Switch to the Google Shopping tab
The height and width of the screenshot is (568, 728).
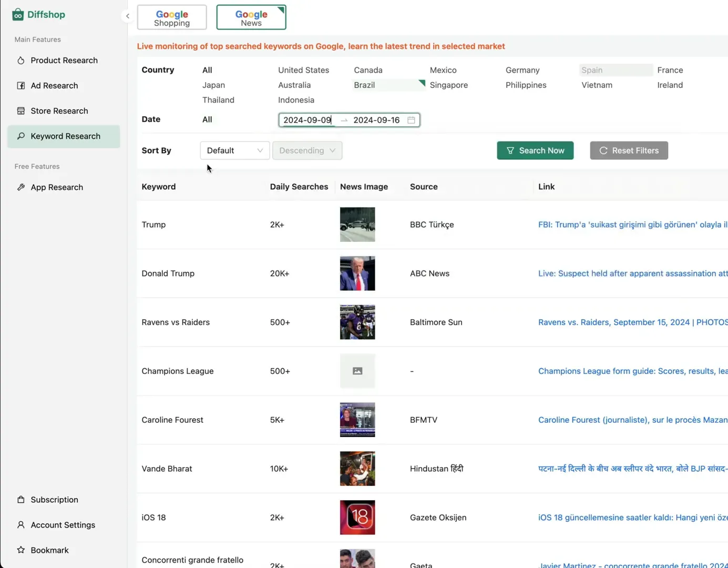point(172,17)
